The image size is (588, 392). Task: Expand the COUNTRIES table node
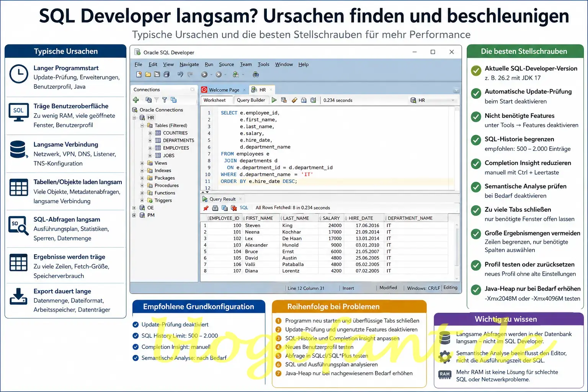click(x=150, y=133)
